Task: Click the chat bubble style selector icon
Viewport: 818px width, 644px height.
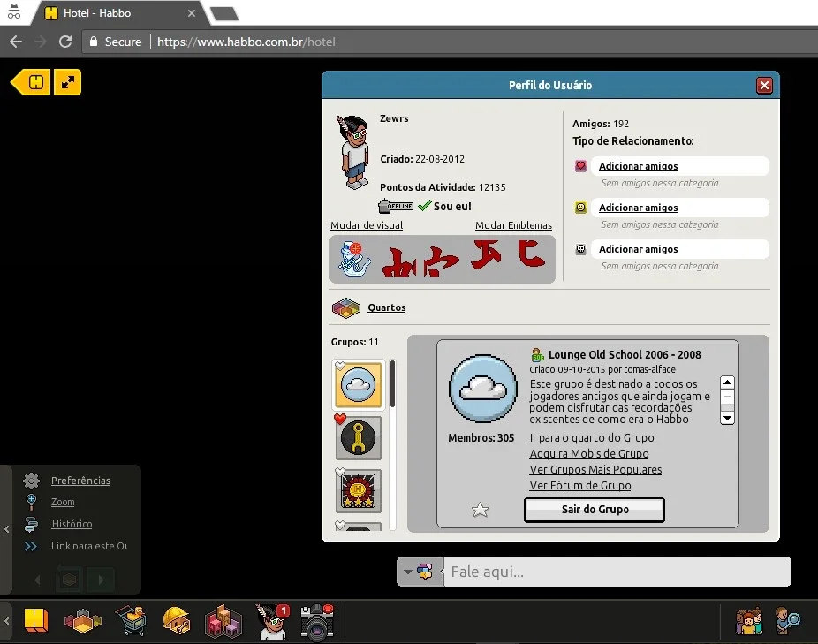Action: 425,572
